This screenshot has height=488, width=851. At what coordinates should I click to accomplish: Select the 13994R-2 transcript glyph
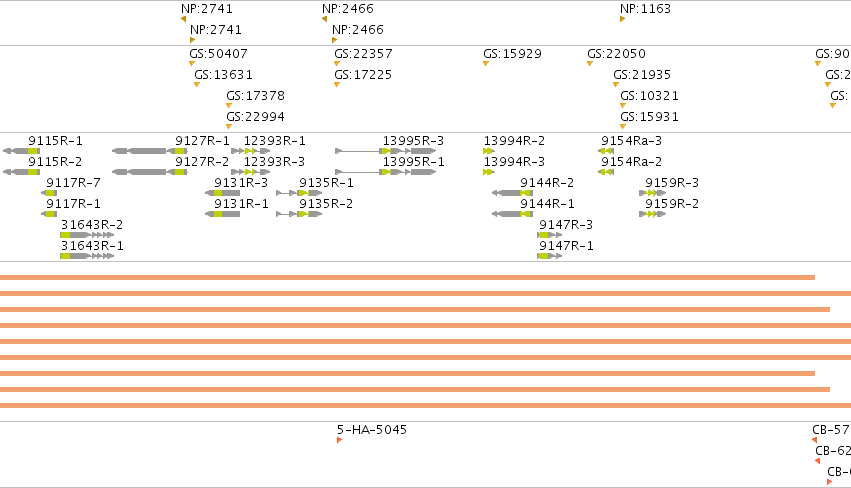point(488,151)
